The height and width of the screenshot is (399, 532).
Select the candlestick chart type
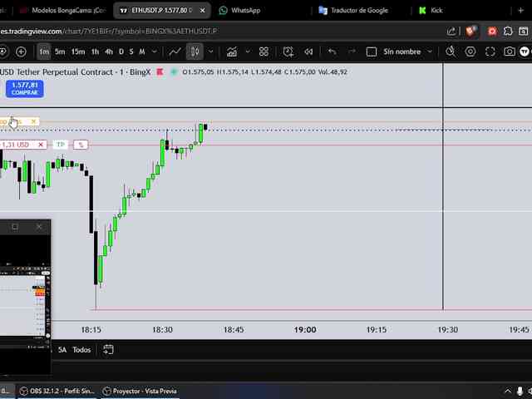[195, 52]
